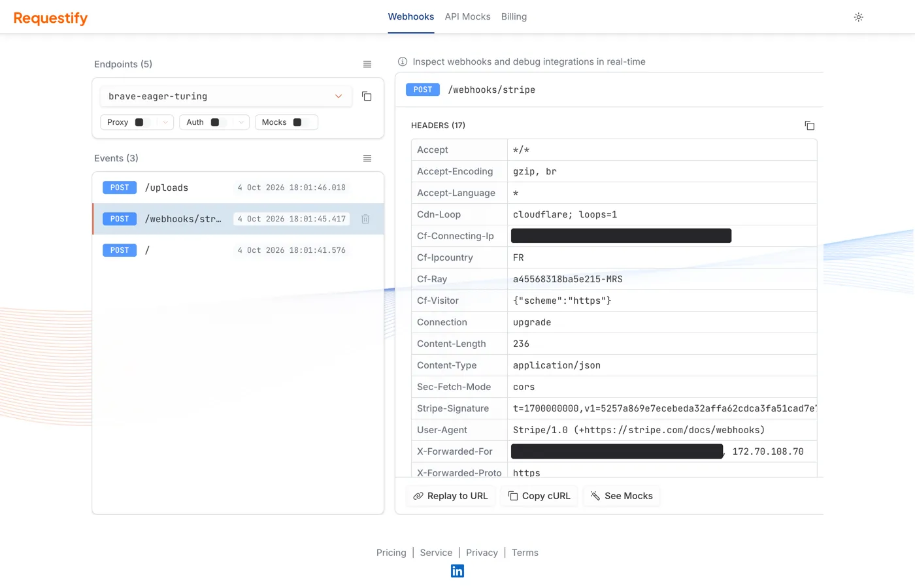The image size is (915, 588).
Task: Toggle the Mocks switch
Action: pyautogui.click(x=301, y=122)
